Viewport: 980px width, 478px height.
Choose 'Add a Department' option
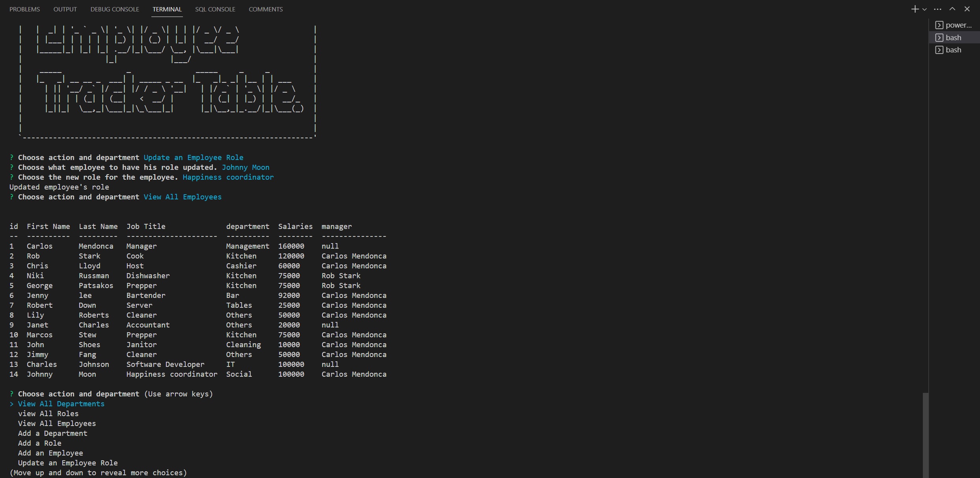(52, 433)
